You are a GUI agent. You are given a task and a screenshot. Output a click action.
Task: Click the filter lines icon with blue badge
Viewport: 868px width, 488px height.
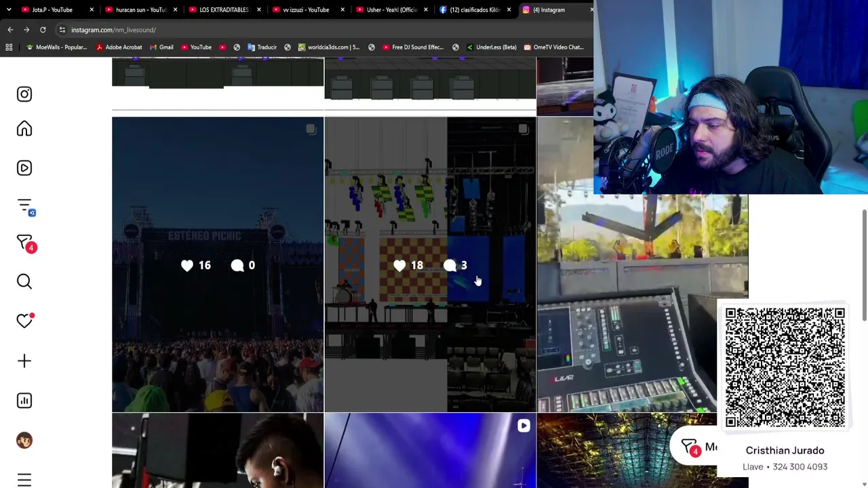[x=25, y=206]
